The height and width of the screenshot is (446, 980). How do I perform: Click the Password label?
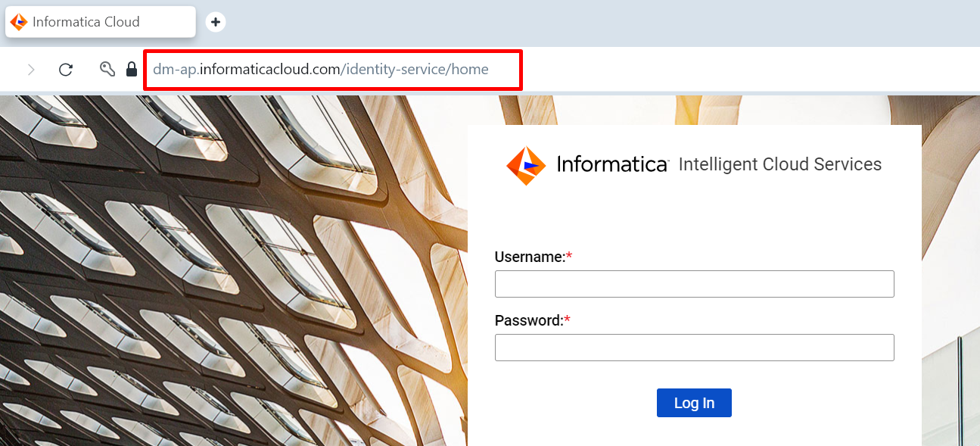(x=532, y=320)
